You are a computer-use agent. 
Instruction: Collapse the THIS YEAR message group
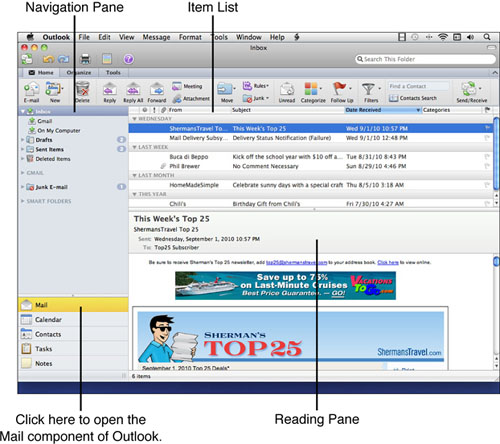tap(134, 194)
